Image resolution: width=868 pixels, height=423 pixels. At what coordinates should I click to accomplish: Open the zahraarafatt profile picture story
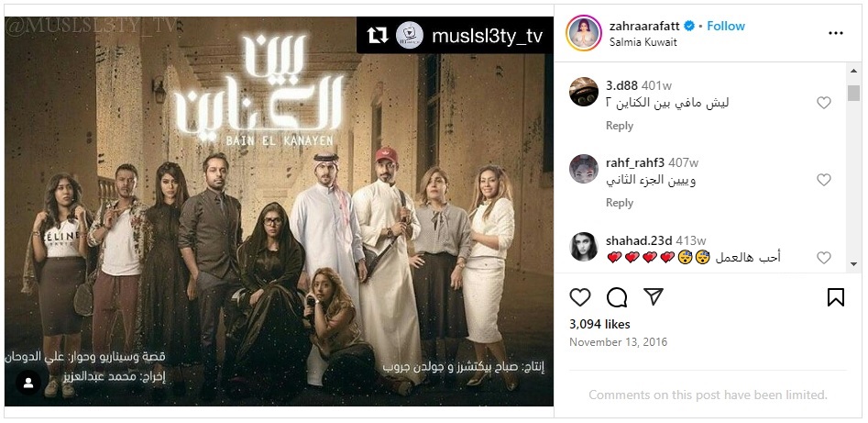click(x=584, y=33)
